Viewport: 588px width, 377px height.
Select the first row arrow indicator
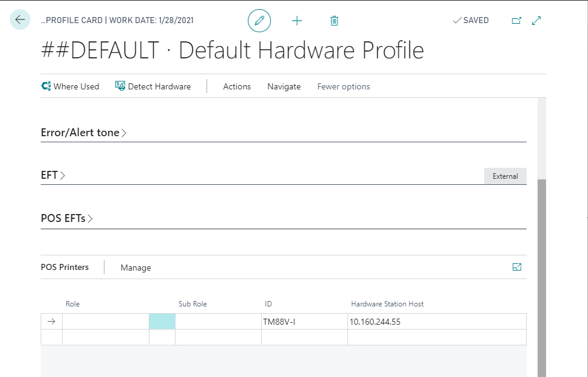coord(51,322)
